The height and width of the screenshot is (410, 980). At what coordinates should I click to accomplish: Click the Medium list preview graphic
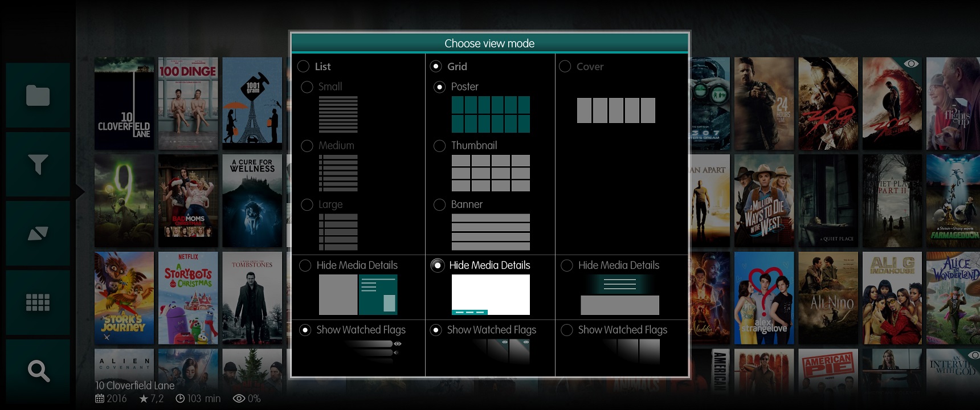338,173
